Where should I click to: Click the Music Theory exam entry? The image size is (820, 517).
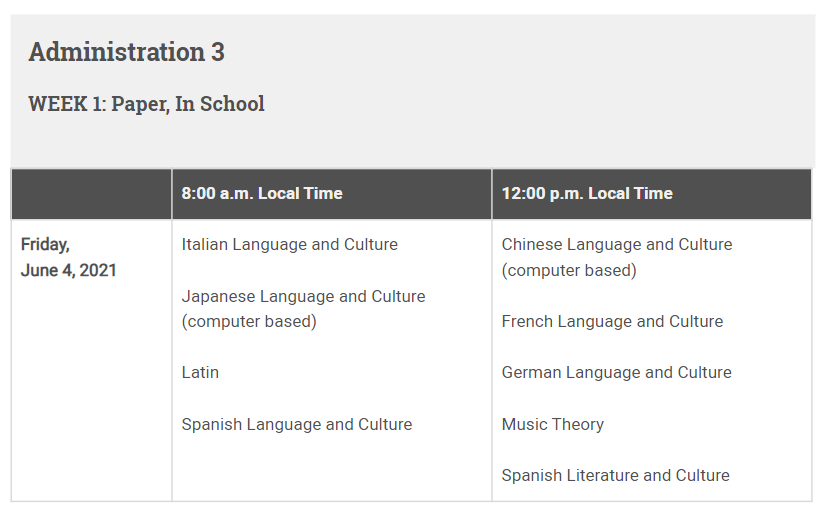[x=552, y=425]
